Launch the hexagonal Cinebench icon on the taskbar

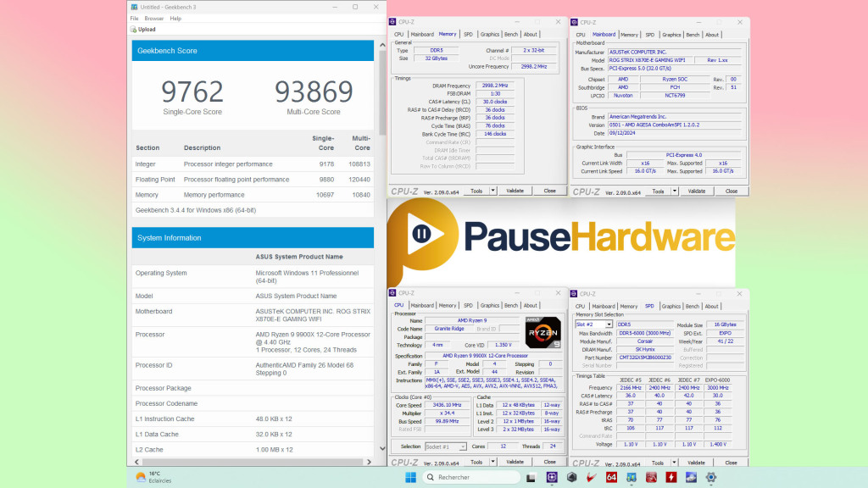571,477
